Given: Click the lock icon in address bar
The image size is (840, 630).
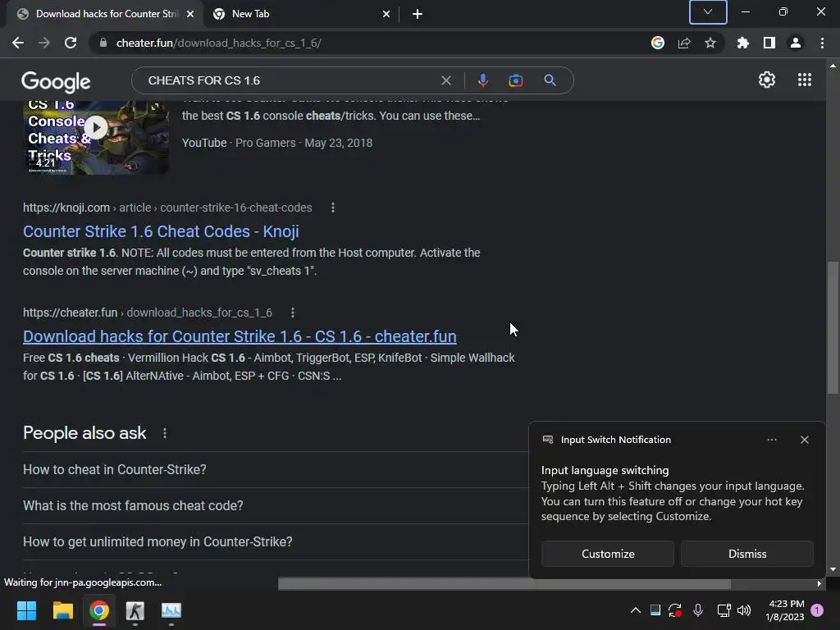Looking at the screenshot, I should coord(103,43).
